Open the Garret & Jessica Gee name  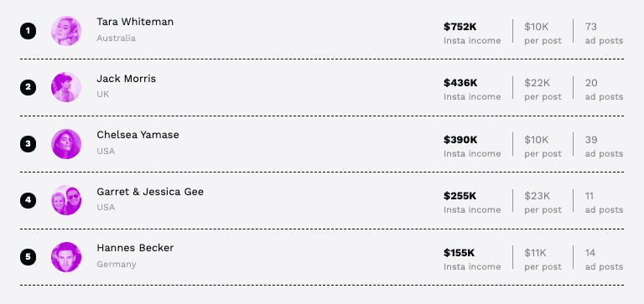point(150,192)
